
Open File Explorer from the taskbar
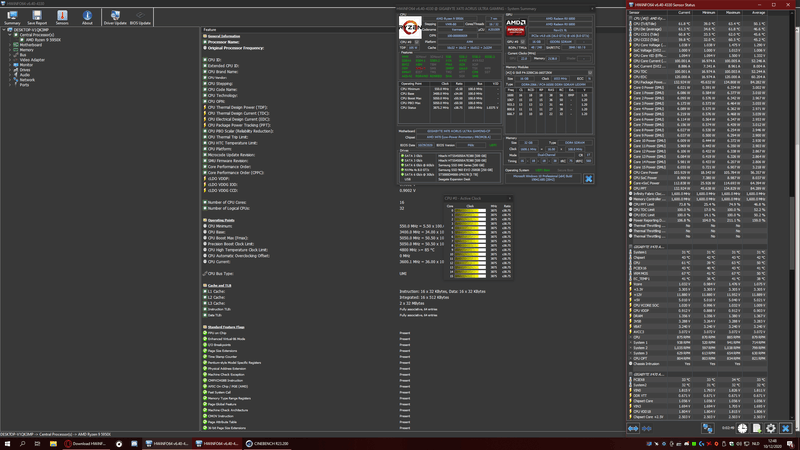pos(53,444)
